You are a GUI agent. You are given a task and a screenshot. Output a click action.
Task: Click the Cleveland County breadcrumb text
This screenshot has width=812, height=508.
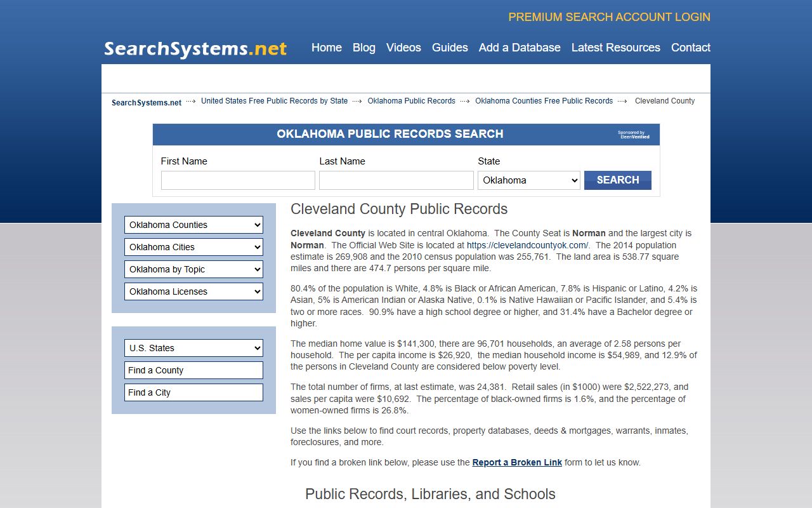(665, 101)
